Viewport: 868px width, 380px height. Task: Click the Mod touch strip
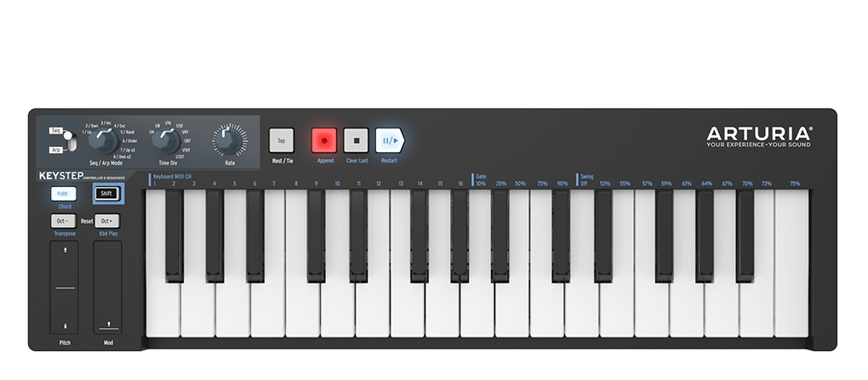pyautogui.click(x=108, y=287)
